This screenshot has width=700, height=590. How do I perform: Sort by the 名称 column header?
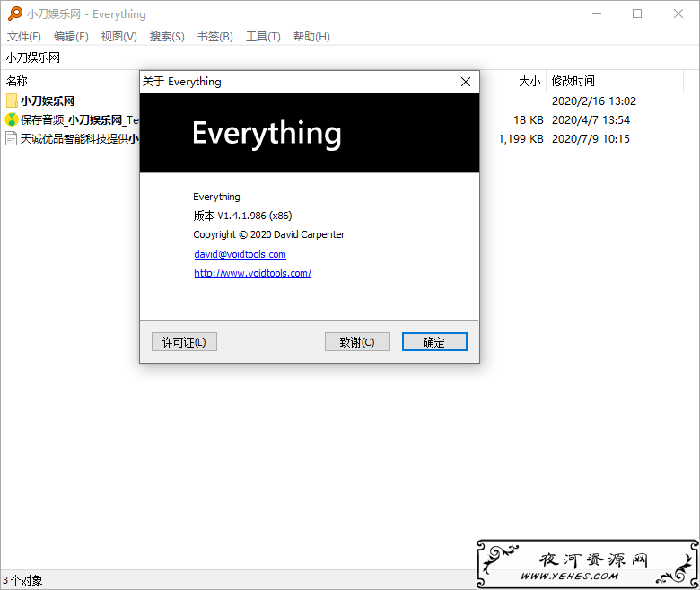pos(17,81)
